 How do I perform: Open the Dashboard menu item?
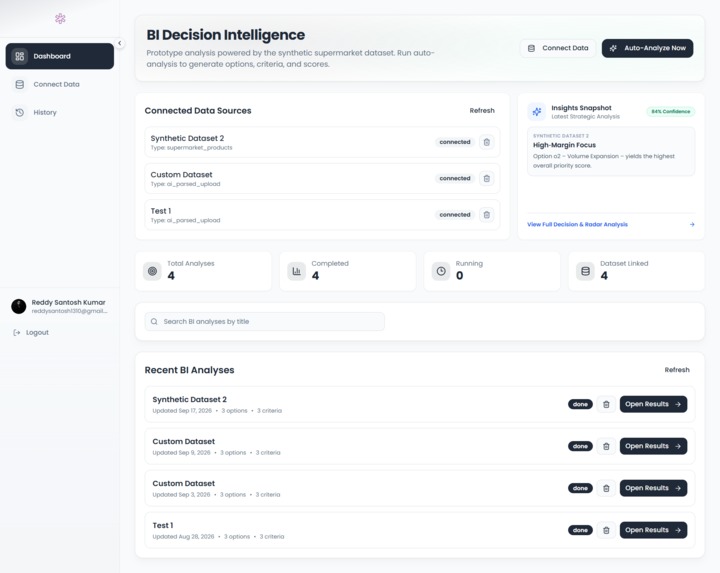[x=60, y=56]
